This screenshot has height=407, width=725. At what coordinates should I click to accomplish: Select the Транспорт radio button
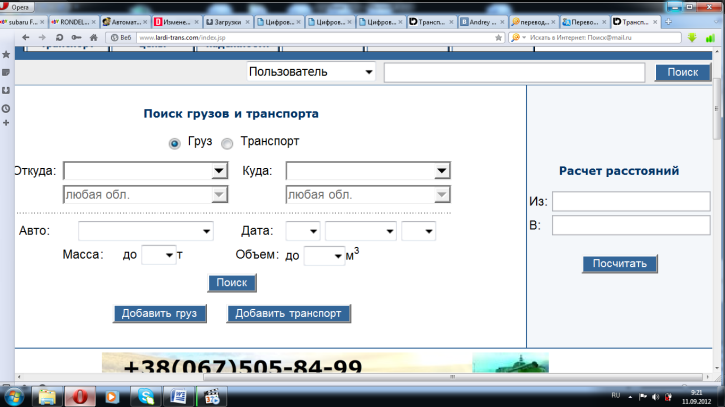pos(227,143)
